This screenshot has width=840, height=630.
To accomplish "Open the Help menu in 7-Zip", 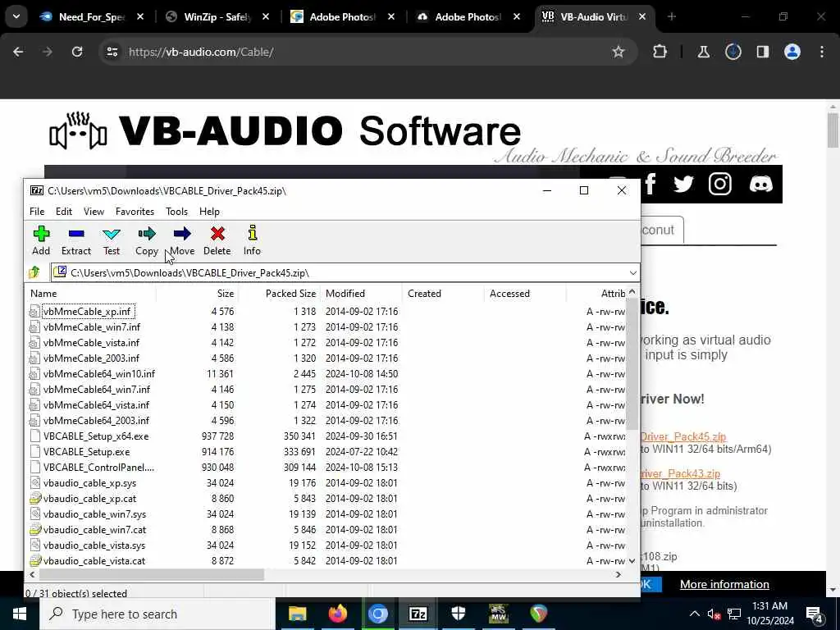I will [x=209, y=212].
